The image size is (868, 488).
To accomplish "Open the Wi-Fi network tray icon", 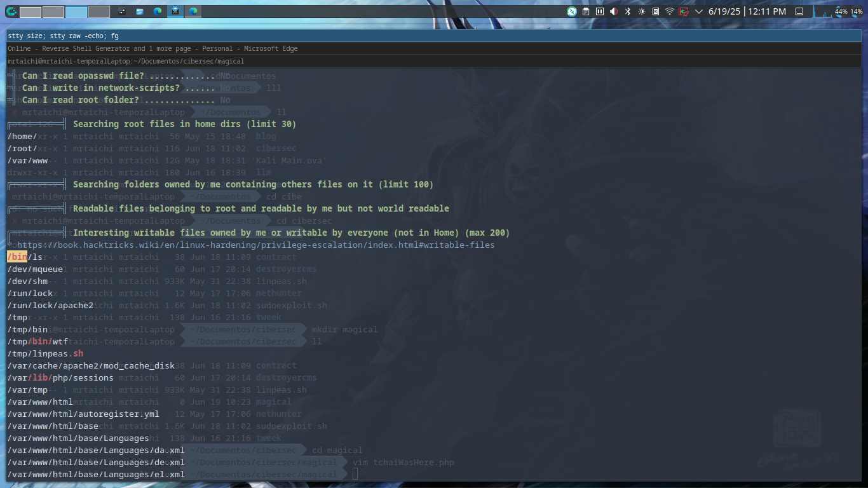I will 670,11.
